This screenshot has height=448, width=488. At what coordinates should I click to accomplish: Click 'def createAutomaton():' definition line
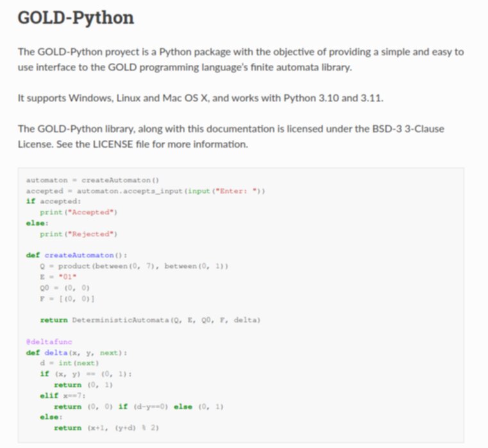point(76,255)
